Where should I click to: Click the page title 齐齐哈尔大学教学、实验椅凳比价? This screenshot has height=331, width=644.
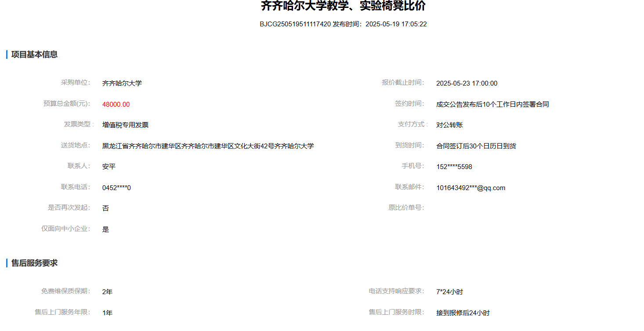coord(343,6)
